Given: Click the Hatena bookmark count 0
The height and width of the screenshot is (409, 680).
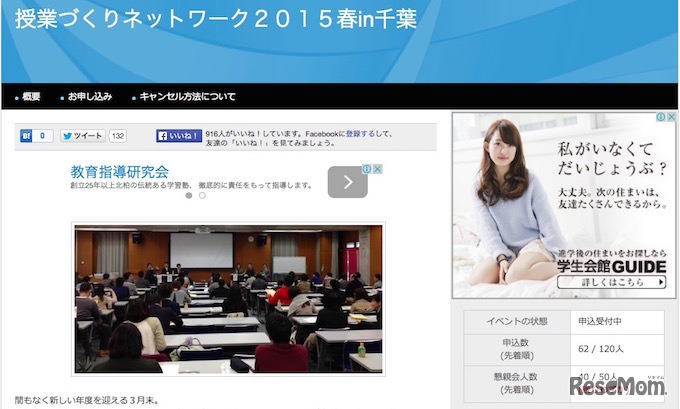Looking at the screenshot, I should (42, 136).
